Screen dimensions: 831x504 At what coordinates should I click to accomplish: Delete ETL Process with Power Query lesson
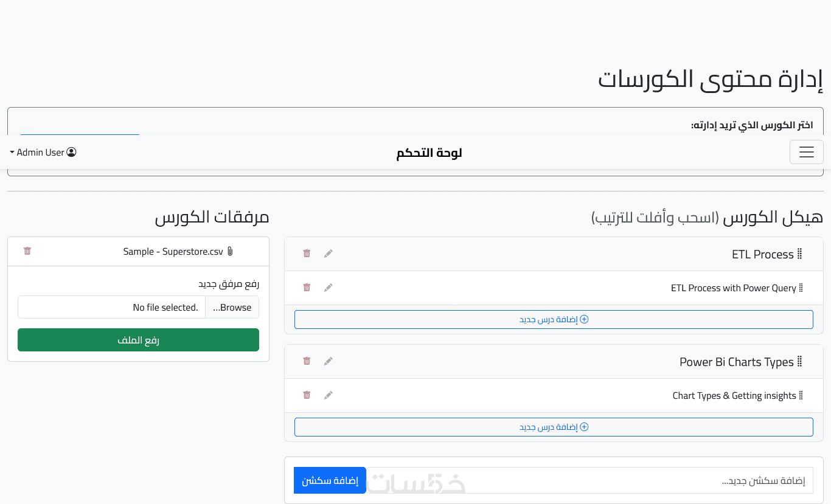(x=307, y=288)
